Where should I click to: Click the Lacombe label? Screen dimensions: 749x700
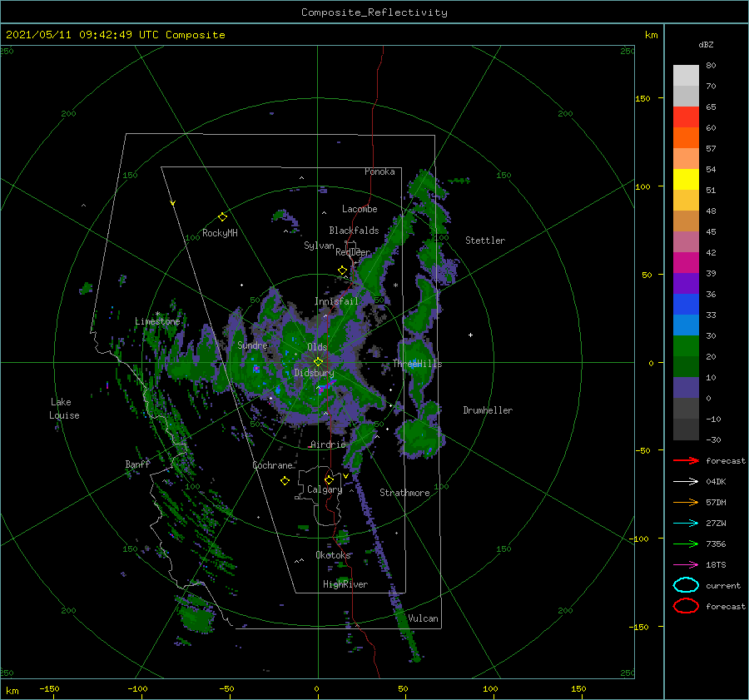[x=360, y=209]
